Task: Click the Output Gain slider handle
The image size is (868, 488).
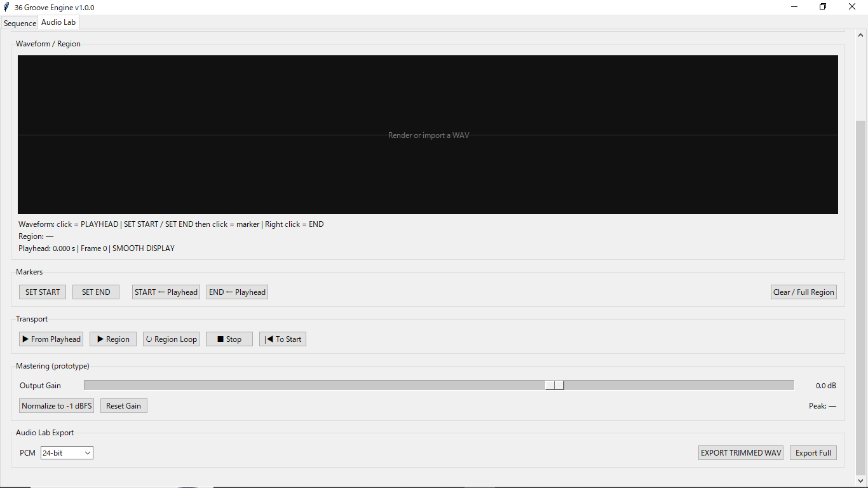Action: click(x=554, y=385)
